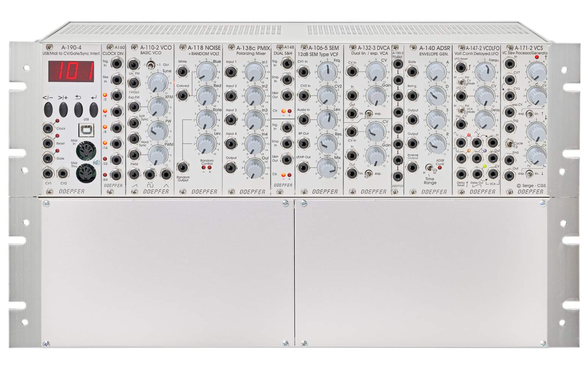Click the Random Output jack on A-118
The image size is (588, 379).
click(183, 168)
